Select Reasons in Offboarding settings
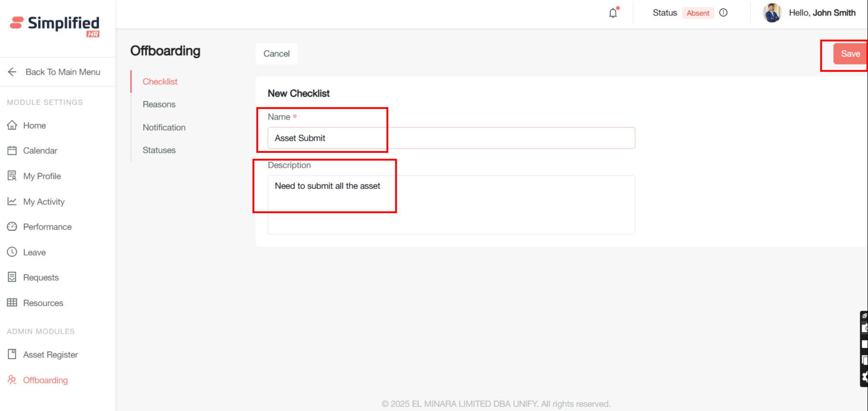The width and height of the screenshot is (868, 411). click(x=159, y=104)
